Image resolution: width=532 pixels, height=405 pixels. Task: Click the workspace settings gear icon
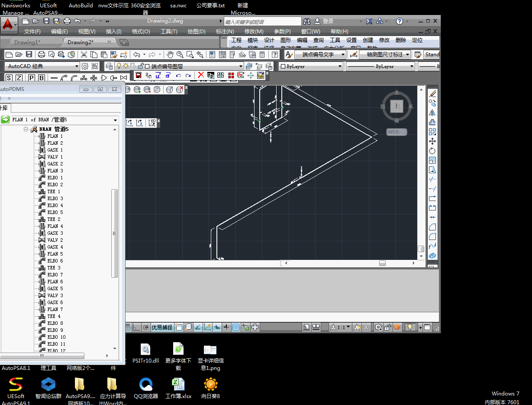[x=84, y=66]
